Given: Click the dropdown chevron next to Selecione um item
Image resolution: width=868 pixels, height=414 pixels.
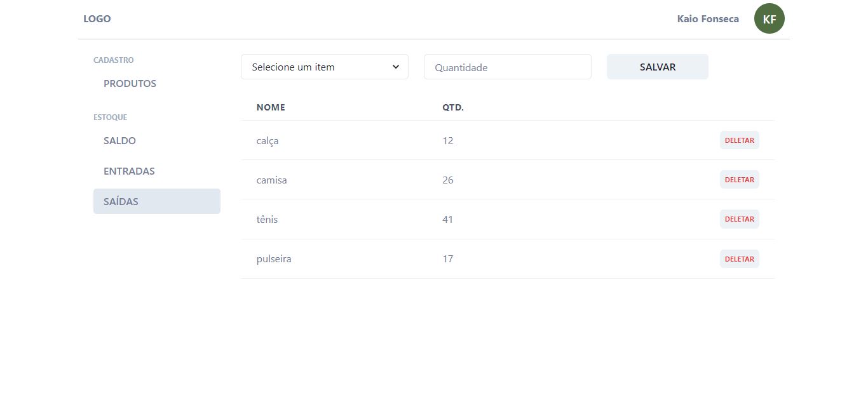Looking at the screenshot, I should (x=396, y=66).
